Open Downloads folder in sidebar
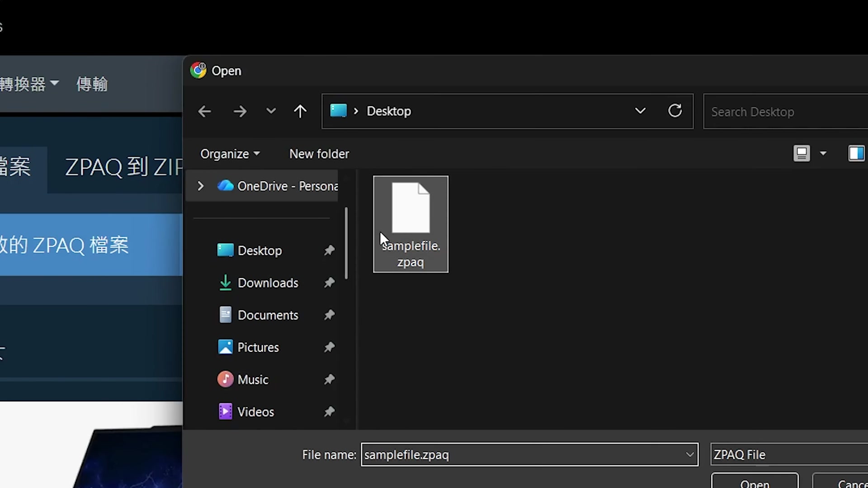Image resolution: width=868 pixels, height=488 pixels. tap(268, 283)
